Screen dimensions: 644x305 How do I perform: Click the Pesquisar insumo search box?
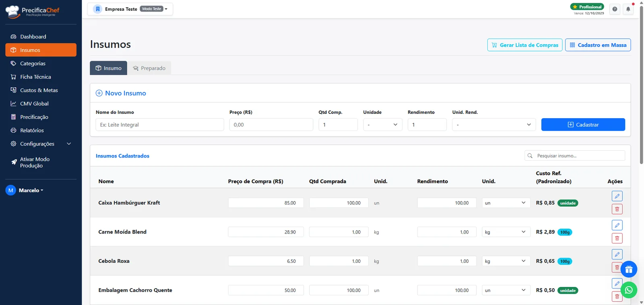coord(575,156)
